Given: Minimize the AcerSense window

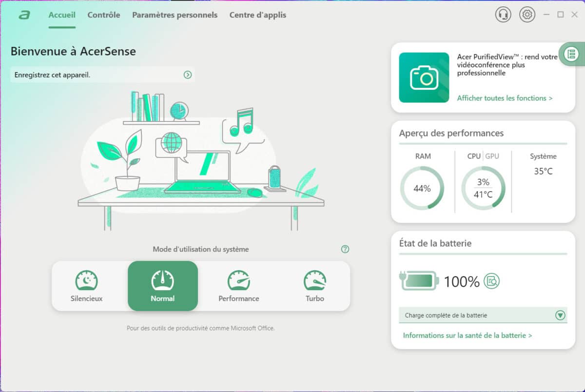Looking at the screenshot, I should point(546,15).
